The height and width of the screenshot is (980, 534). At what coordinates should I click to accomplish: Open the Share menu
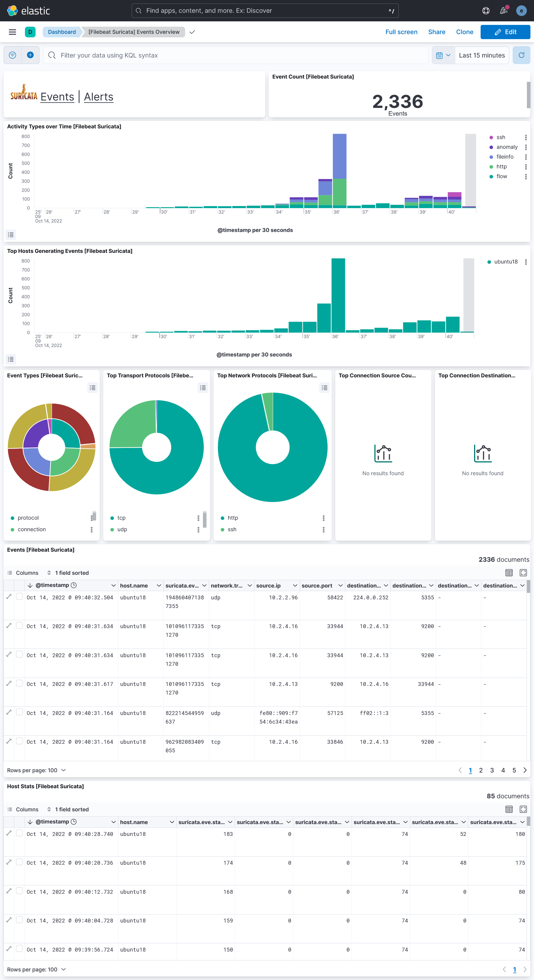437,32
